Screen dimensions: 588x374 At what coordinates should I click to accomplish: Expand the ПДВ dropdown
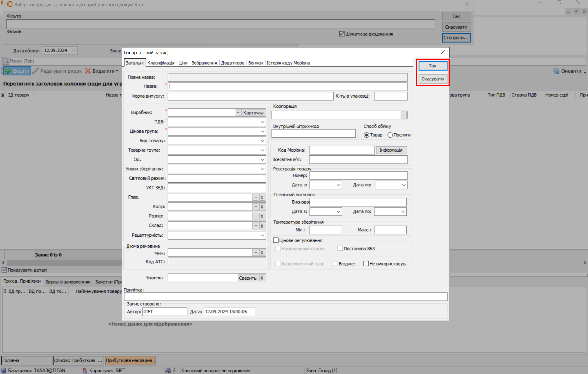[262, 122]
